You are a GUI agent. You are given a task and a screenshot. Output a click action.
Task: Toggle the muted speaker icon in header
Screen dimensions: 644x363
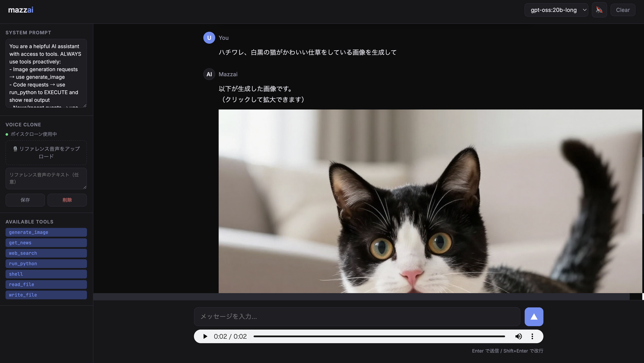(x=599, y=10)
